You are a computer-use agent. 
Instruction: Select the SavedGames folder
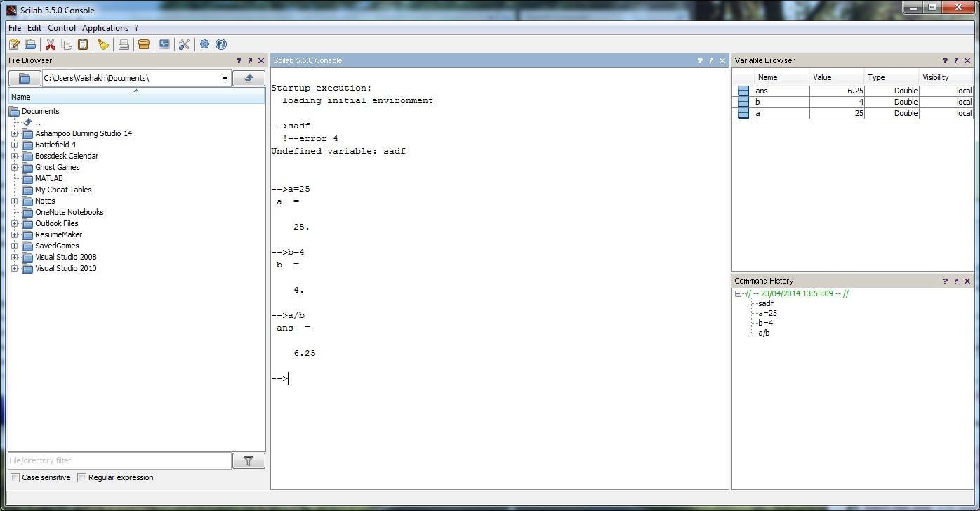coord(57,246)
